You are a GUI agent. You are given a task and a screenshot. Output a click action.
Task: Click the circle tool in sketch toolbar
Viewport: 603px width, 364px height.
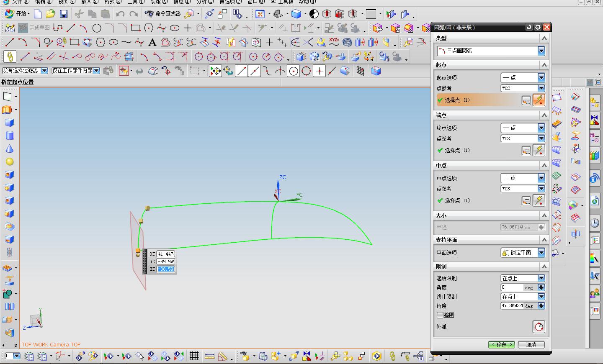[97, 28]
